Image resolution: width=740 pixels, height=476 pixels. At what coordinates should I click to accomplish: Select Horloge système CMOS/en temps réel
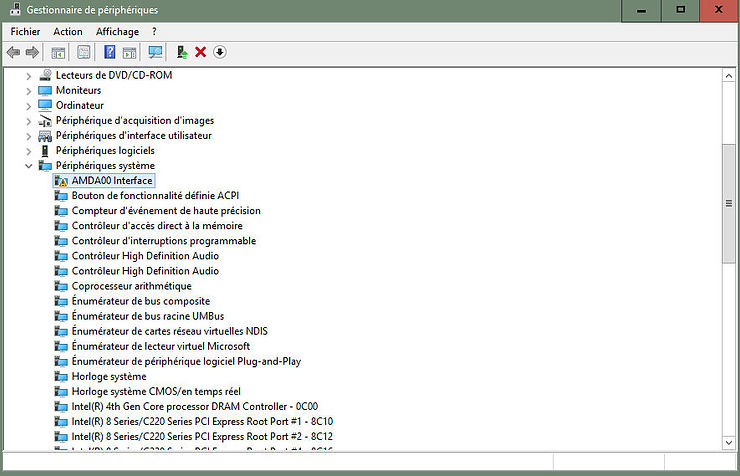point(156,392)
